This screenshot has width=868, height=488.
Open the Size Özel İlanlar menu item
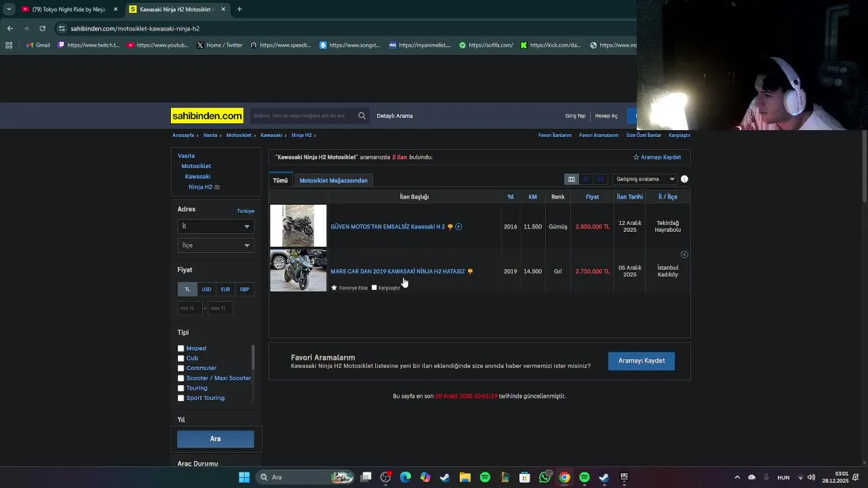point(644,135)
